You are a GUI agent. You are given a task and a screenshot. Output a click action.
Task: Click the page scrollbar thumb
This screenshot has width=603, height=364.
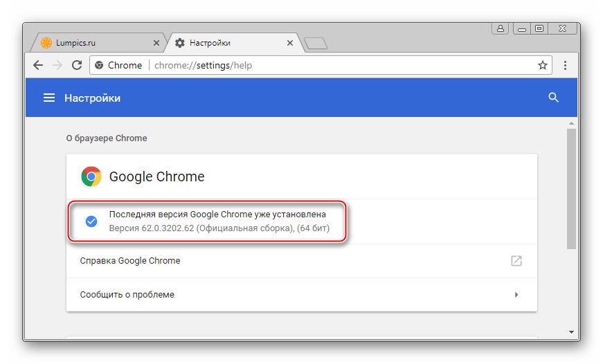tap(571, 187)
